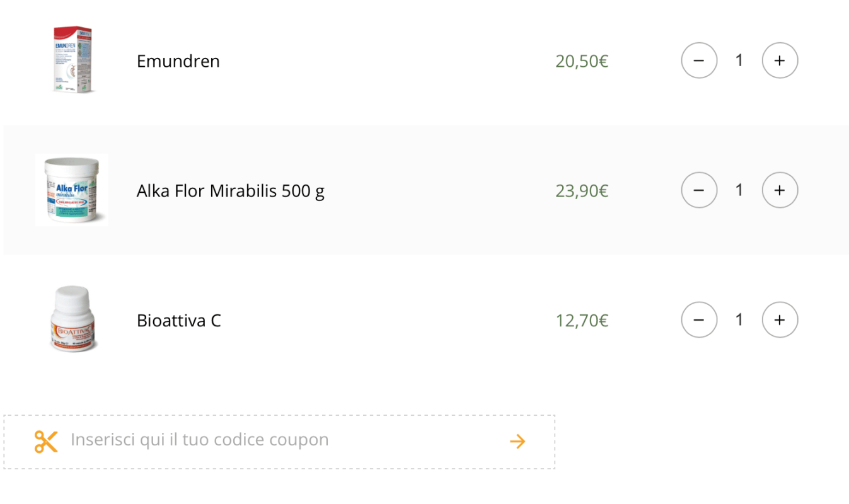The image size is (849, 504).
Task: Reduce Alka Flor Mirabilis quantity by one
Action: tap(699, 190)
